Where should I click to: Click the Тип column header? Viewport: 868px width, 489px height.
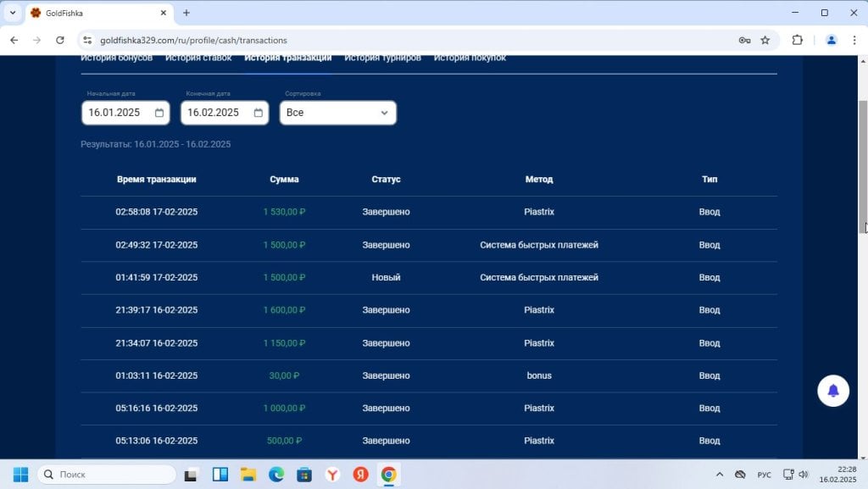(x=709, y=179)
